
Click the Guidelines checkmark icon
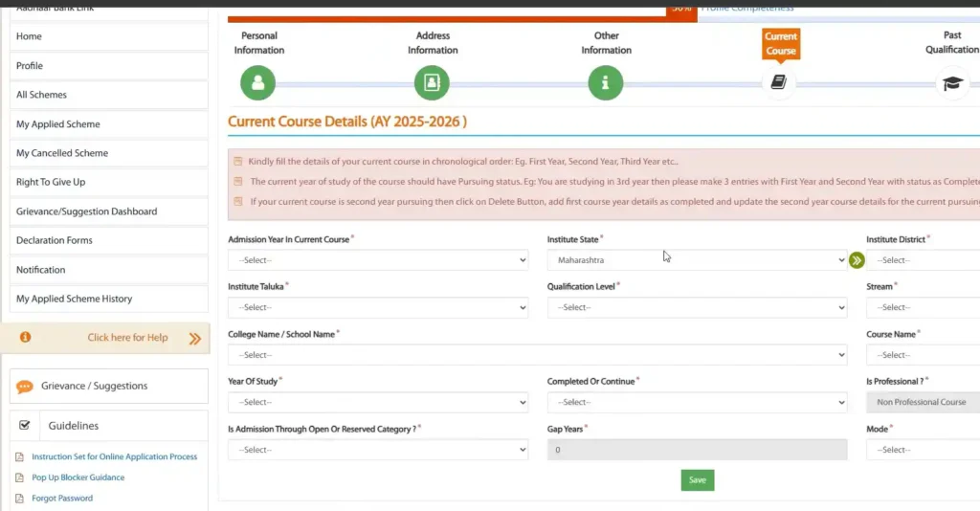(x=25, y=426)
